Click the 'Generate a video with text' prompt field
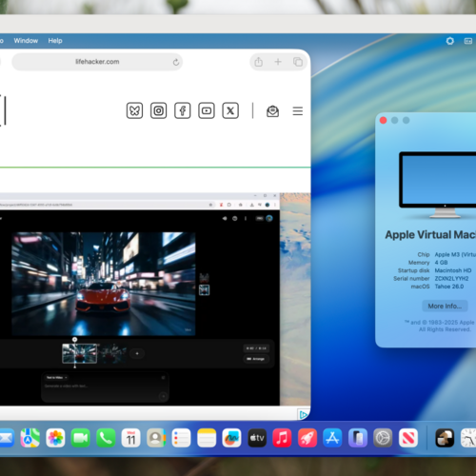476x476 pixels. (105, 387)
